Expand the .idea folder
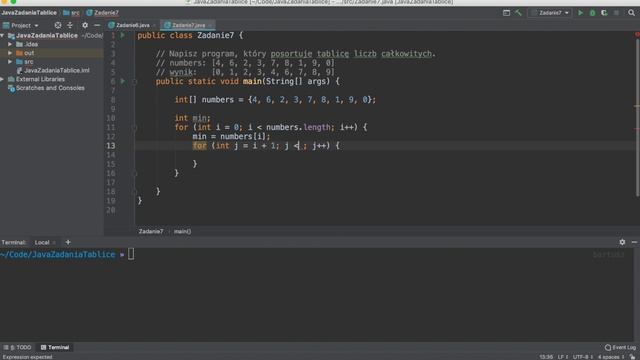Screen dimensions: 640x360 click(10, 44)
